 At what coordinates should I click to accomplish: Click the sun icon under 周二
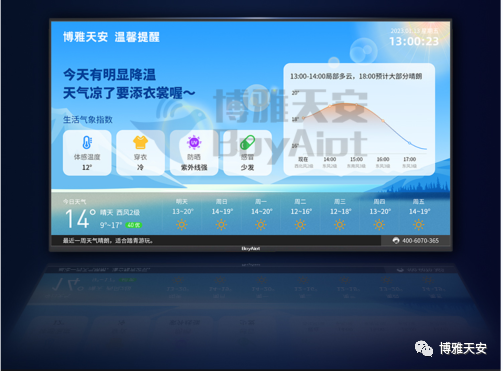coord(300,225)
